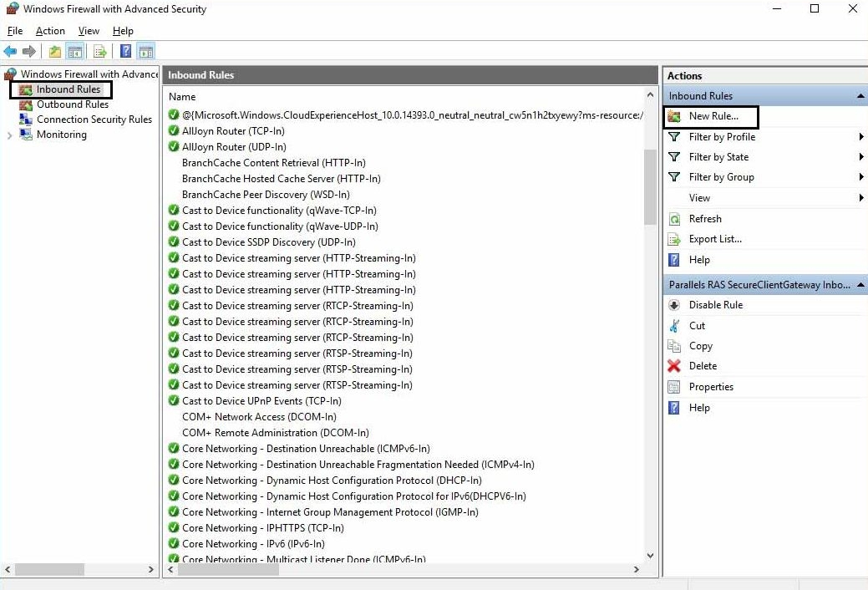
Task: Expand the Monitoring tree node
Action: click(8, 135)
